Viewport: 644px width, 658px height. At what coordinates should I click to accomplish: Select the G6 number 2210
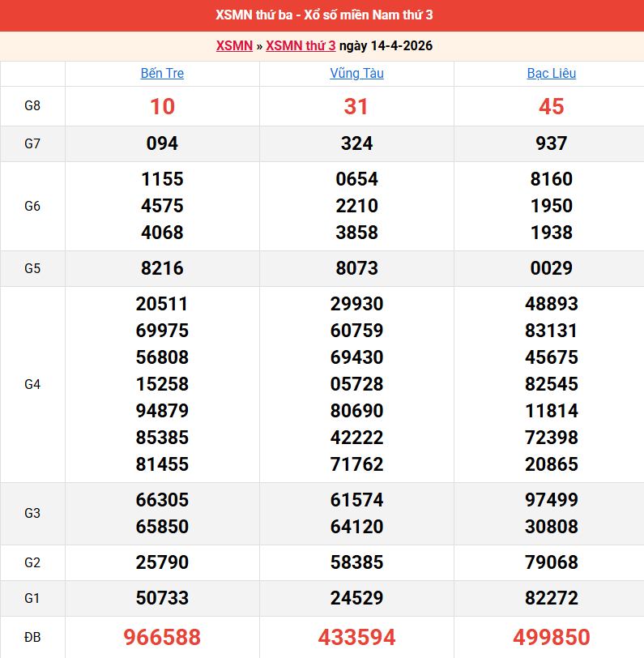(x=356, y=206)
